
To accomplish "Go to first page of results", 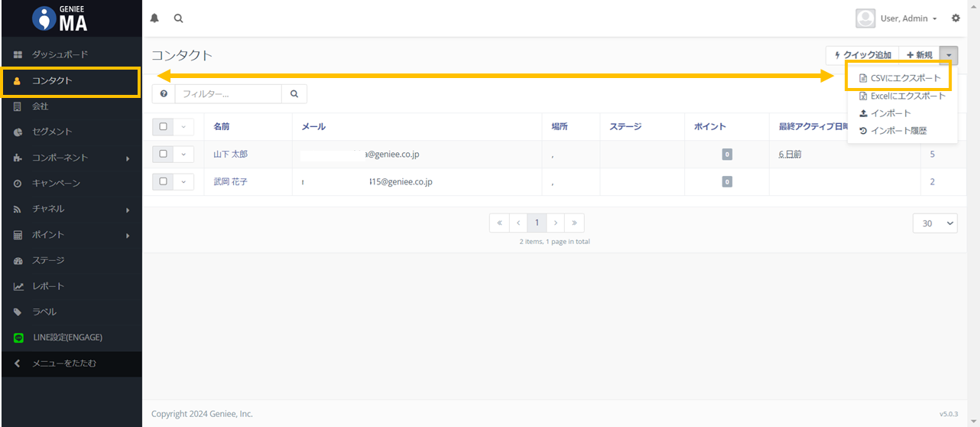I will (x=499, y=223).
